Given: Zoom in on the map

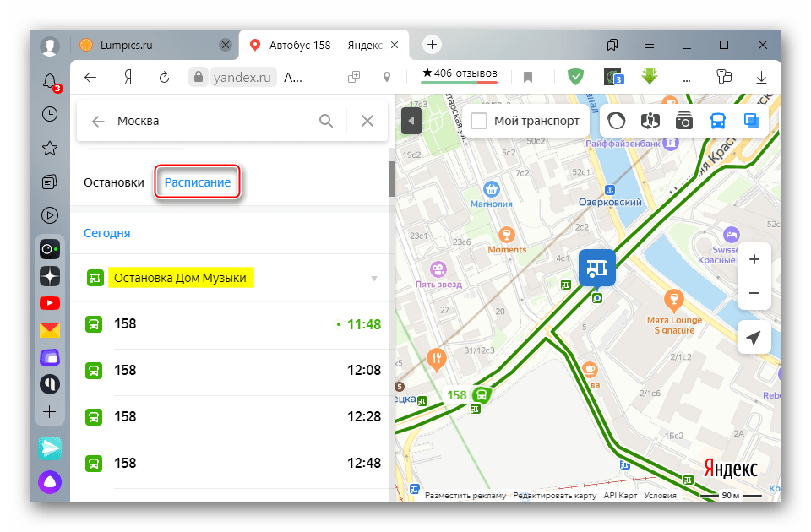Looking at the screenshot, I should (x=754, y=259).
